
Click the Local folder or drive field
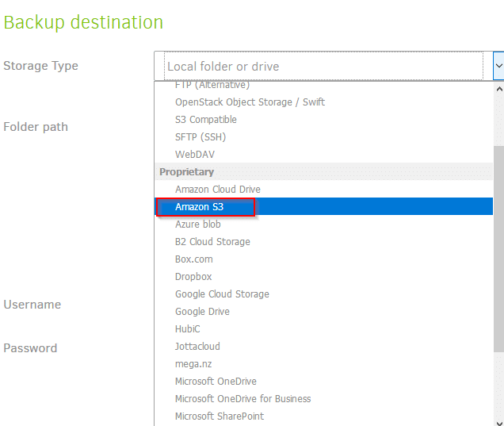point(323,66)
